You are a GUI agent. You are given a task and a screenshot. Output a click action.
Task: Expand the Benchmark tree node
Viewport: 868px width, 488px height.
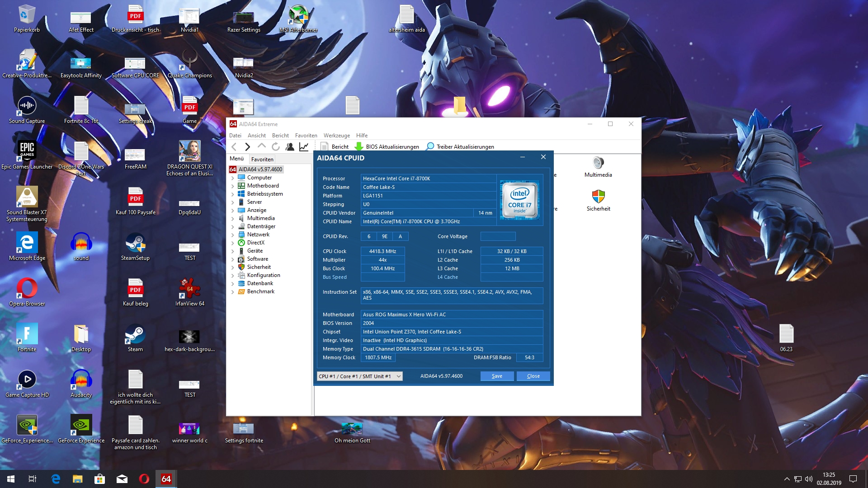(x=233, y=292)
